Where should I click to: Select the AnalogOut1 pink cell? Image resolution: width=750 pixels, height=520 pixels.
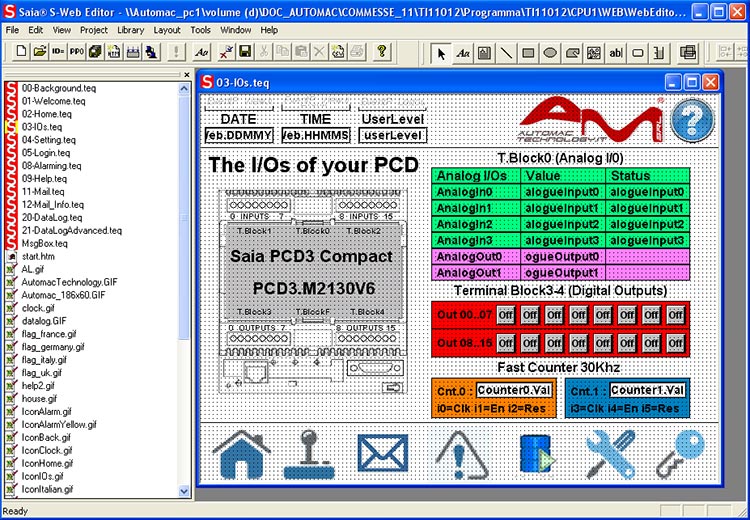[476, 273]
